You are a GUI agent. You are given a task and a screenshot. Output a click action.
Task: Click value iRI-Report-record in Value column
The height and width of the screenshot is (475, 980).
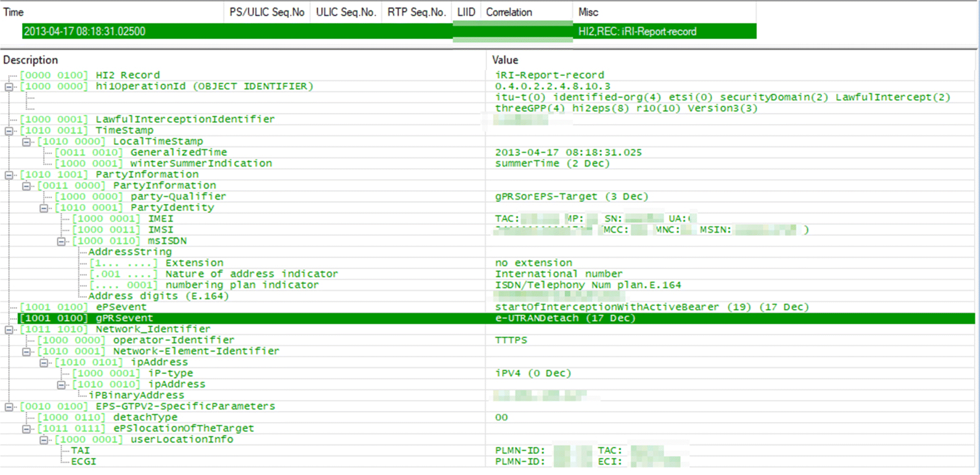549,75
